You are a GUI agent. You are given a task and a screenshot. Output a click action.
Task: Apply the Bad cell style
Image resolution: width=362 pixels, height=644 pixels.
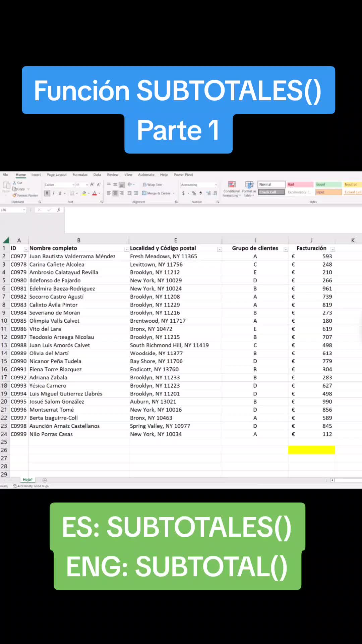click(300, 184)
